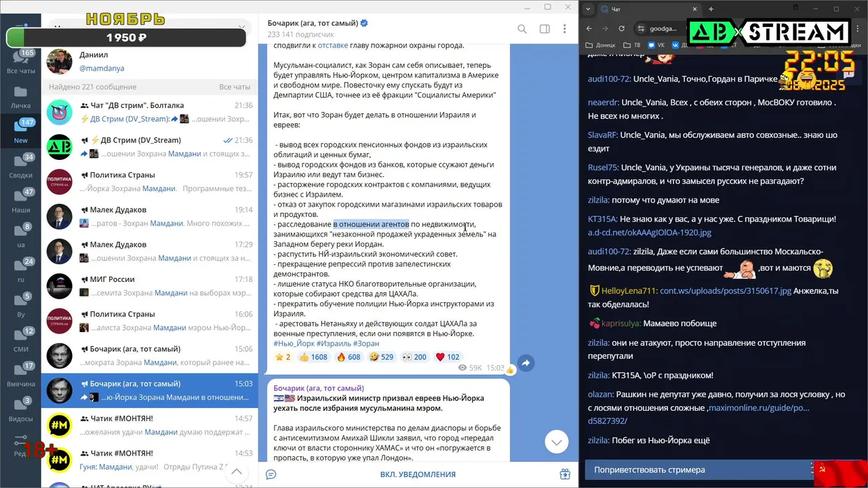Send a gift via gift icon
Screen dimensions: 868x488
(565, 474)
